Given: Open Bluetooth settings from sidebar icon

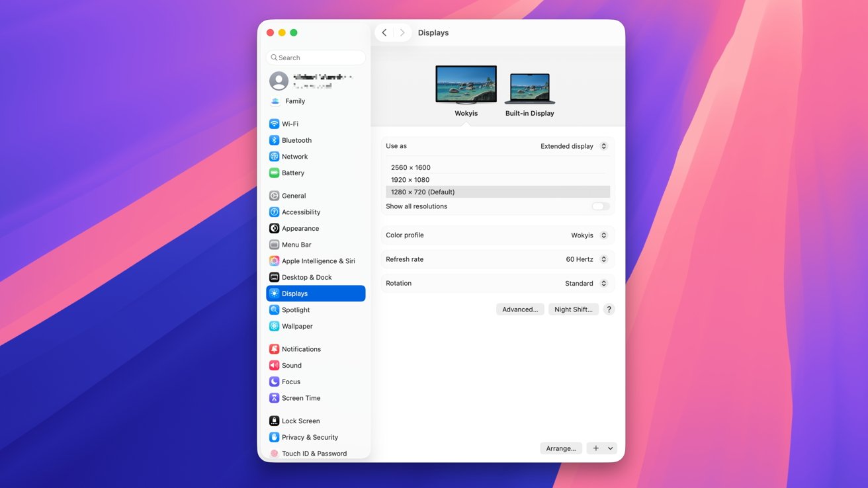Looking at the screenshot, I should [274, 140].
